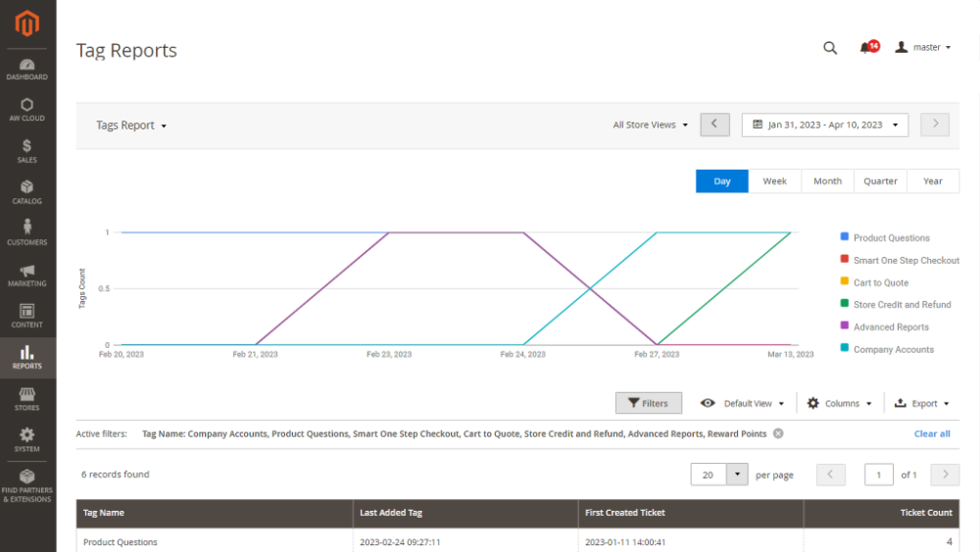Open Find Partners & Extensions

[x=26, y=486]
